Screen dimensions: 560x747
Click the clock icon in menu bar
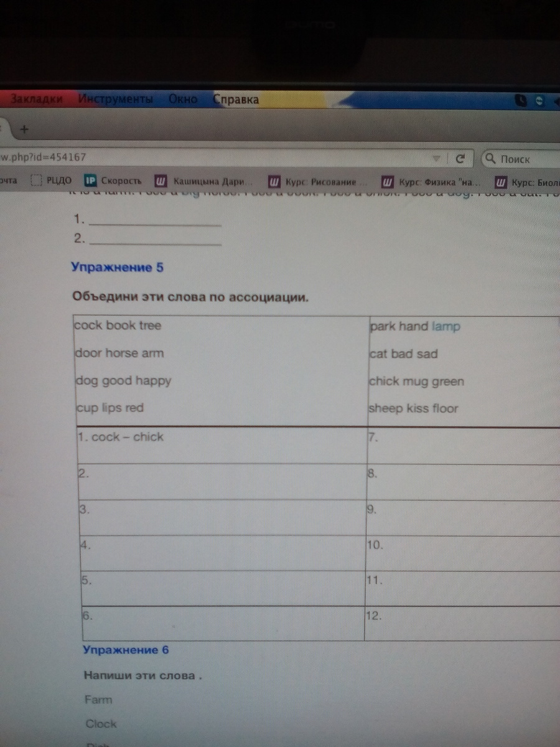pos(521,100)
